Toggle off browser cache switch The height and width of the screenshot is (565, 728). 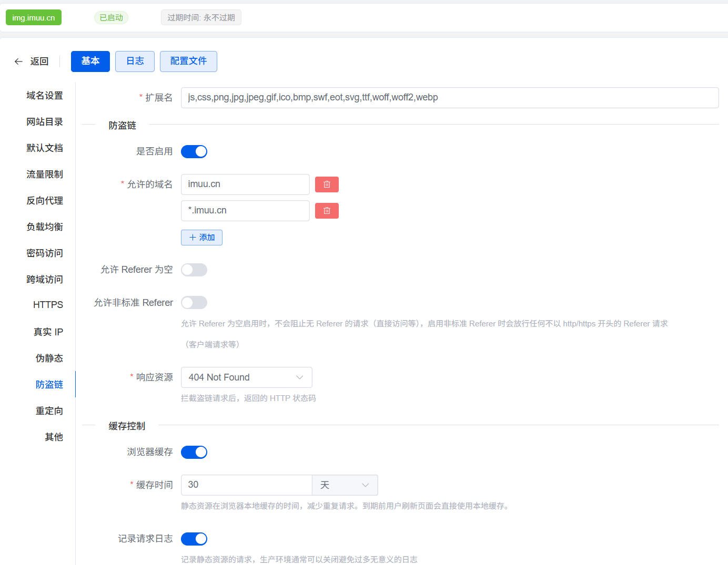coord(194,453)
